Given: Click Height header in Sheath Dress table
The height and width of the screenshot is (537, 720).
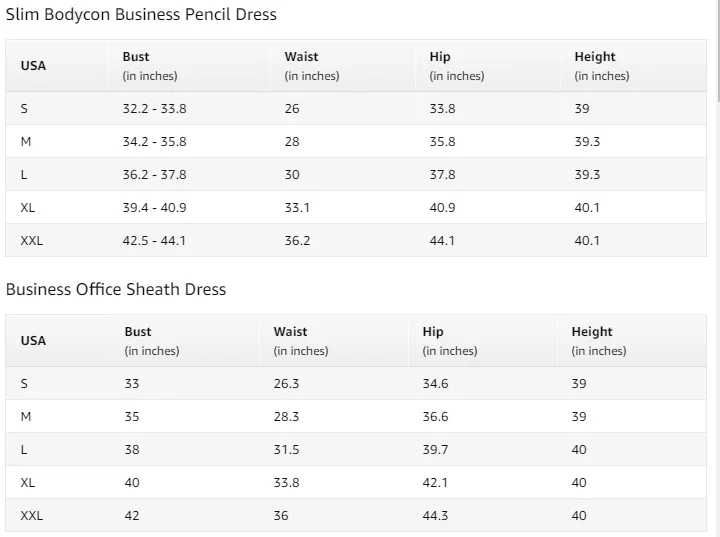Looking at the screenshot, I should point(592,332).
